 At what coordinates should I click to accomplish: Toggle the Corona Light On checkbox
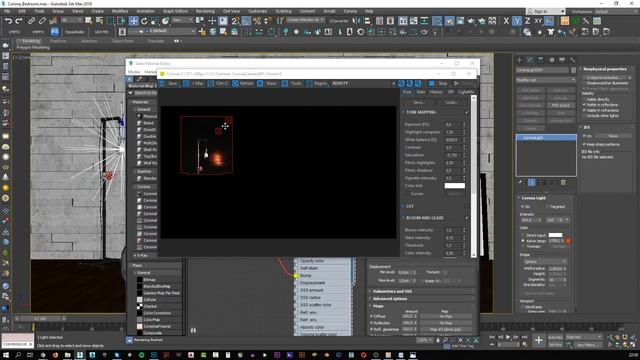[523, 207]
